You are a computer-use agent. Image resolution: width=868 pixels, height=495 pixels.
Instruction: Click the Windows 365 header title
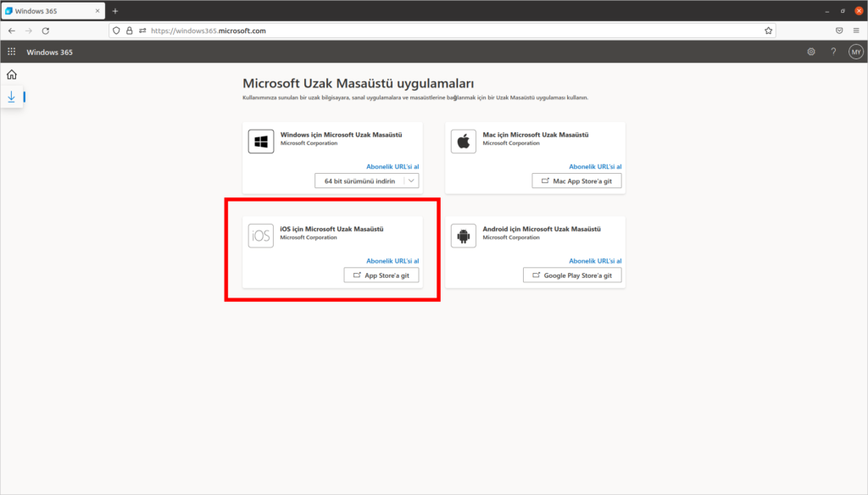pyautogui.click(x=49, y=52)
